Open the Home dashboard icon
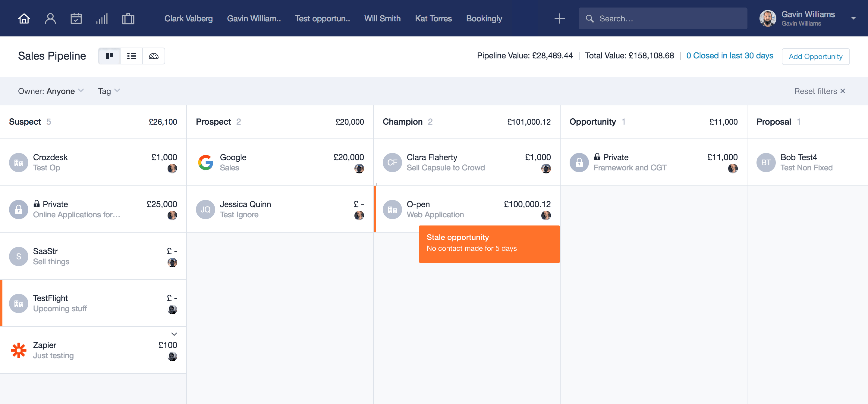The image size is (868, 404). pyautogui.click(x=24, y=19)
